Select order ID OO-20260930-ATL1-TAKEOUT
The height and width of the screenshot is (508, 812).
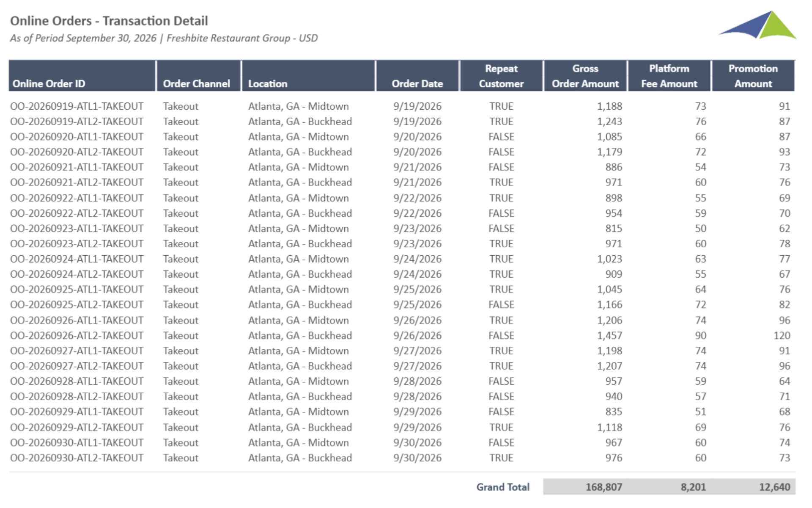[77, 442]
